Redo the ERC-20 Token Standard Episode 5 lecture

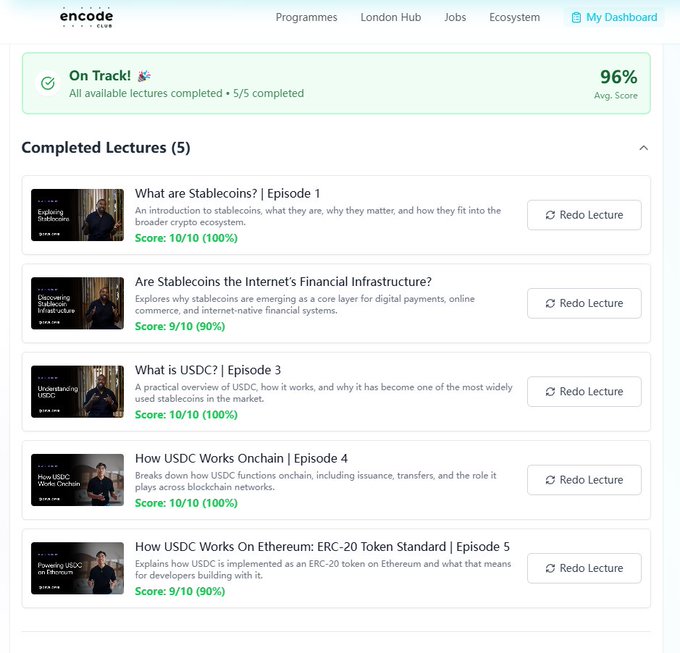click(584, 568)
